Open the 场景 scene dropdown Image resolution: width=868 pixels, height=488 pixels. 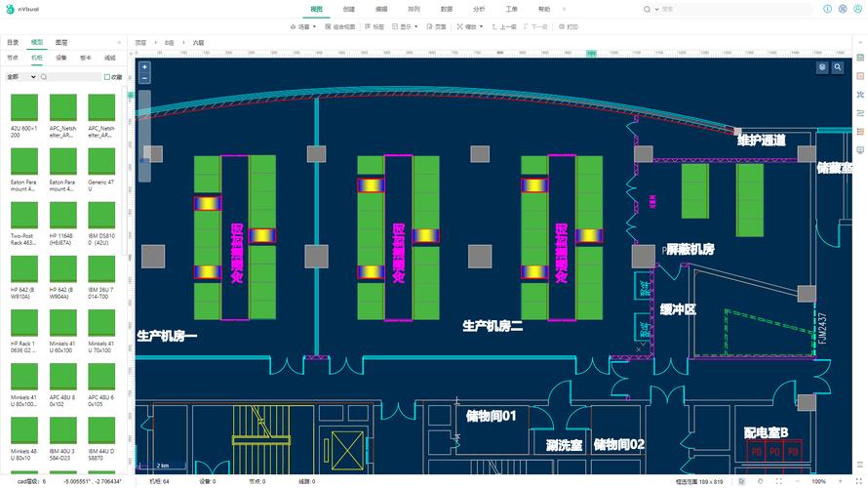tap(303, 26)
